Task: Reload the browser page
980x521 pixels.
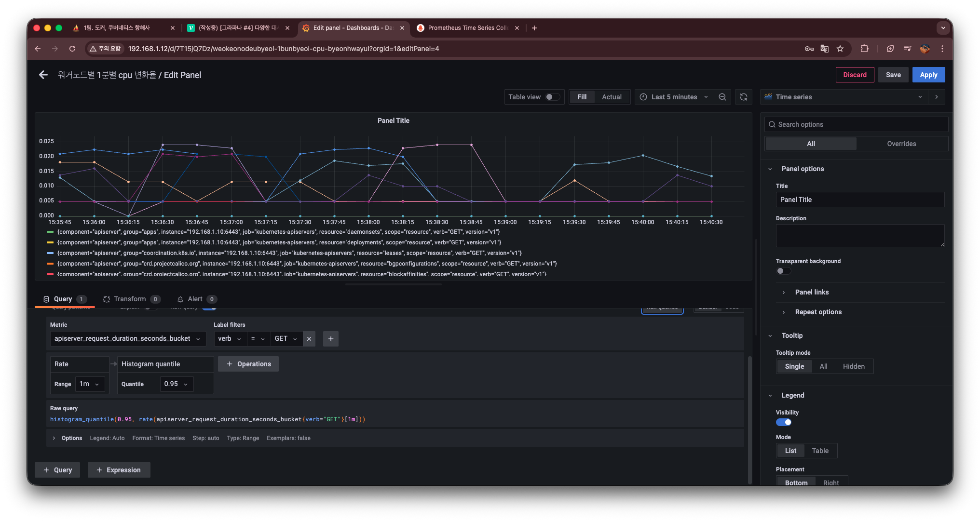Action: [x=72, y=49]
